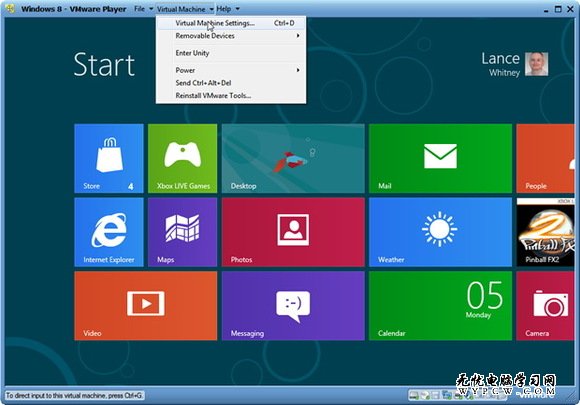Click the hard disk status bar icon
The width and height of the screenshot is (580, 405).
click(414, 396)
